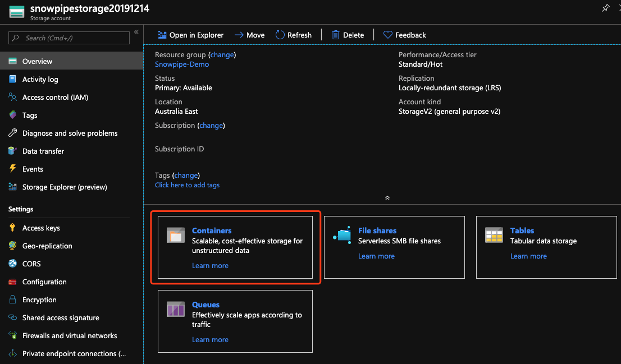Image resolution: width=621 pixels, height=364 pixels.
Task: Open the File shares link
Action: click(377, 231)
